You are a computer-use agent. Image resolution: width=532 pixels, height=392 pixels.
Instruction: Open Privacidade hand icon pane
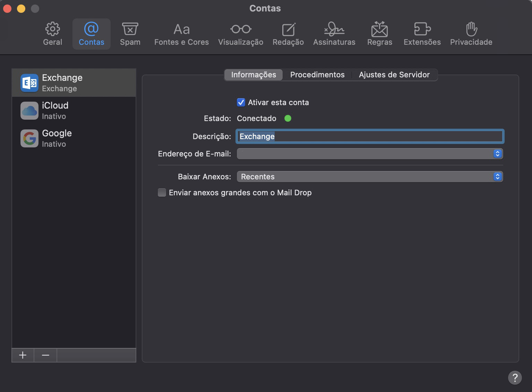point(471,34)
